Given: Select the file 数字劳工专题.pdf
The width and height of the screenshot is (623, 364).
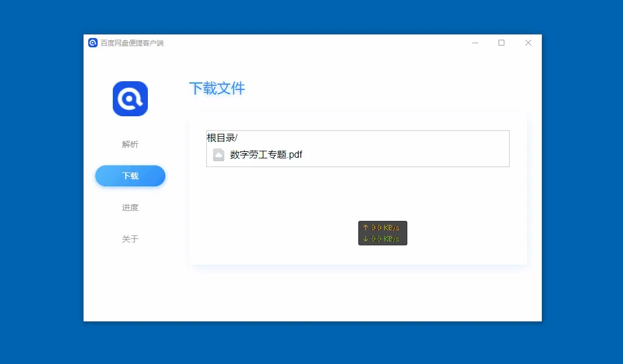Looking at the screenshot, I should (x=266, y=154).
